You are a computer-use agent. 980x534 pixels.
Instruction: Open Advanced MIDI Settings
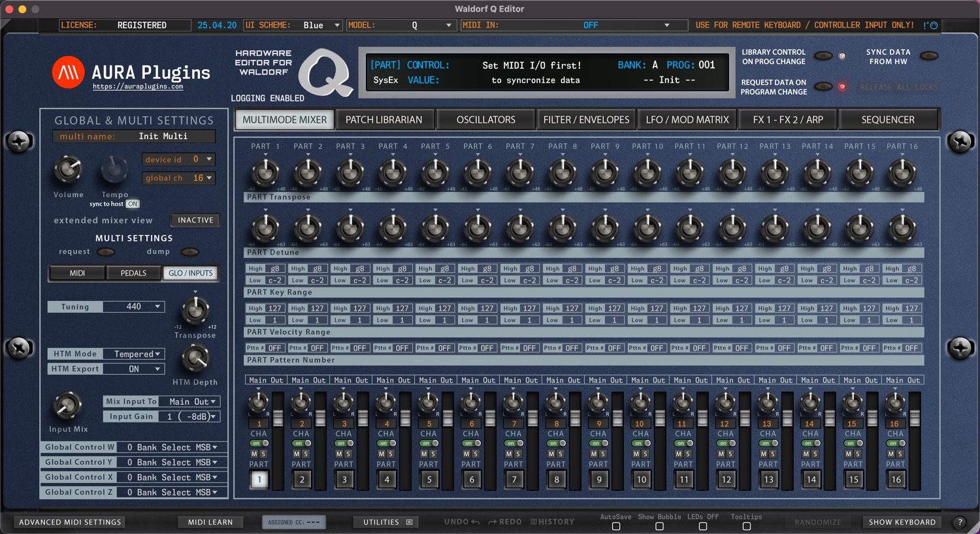coord(70,522)
